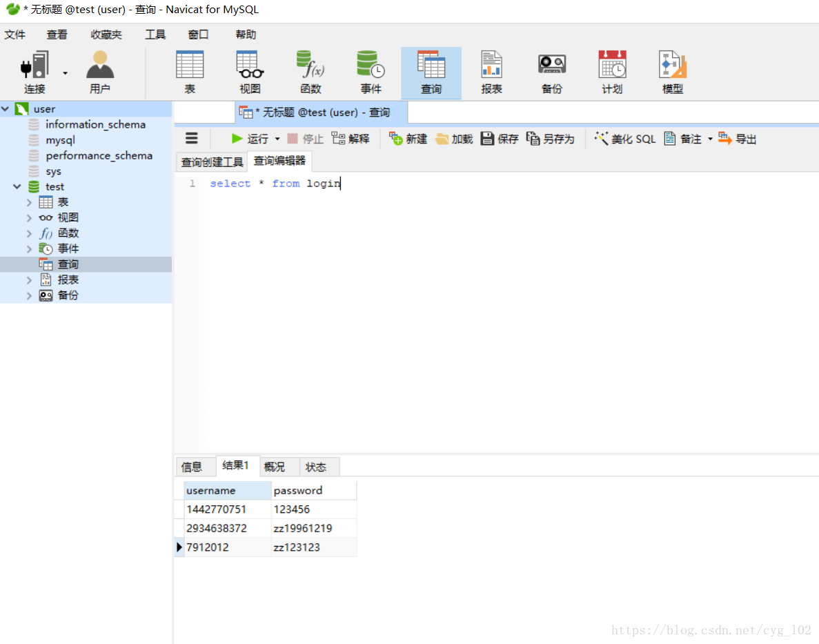
Task: Click the row indicator for 7912012
Action: coord(179,547)
